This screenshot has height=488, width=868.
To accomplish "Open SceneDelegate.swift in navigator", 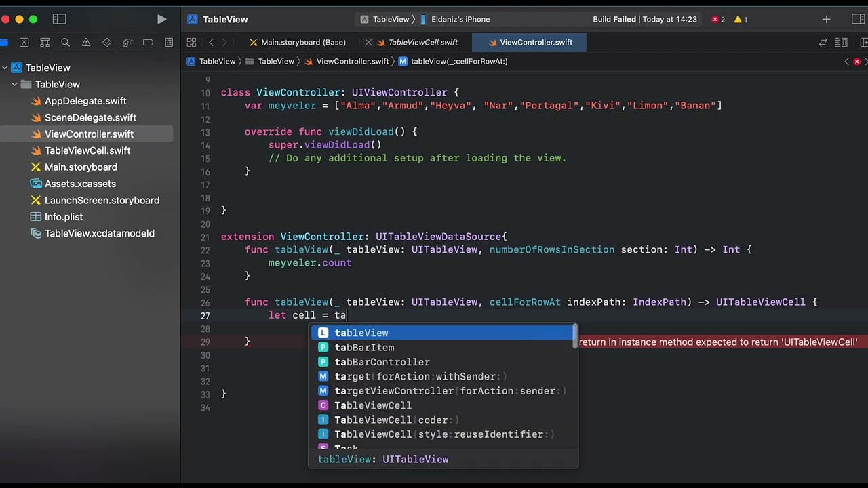I will point(90,117).
